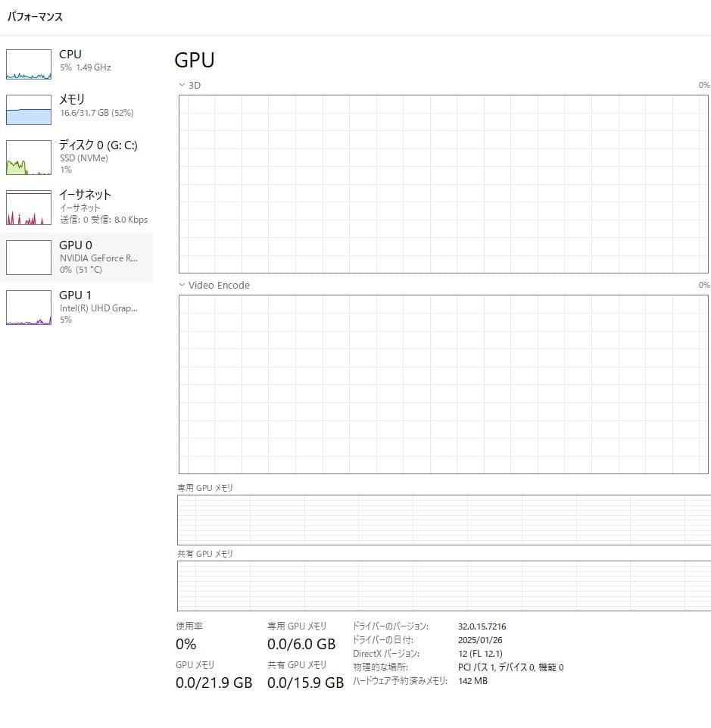711x728 pixels.
Task: Click the DirectX バージョン 12 value
Action: 479,654
